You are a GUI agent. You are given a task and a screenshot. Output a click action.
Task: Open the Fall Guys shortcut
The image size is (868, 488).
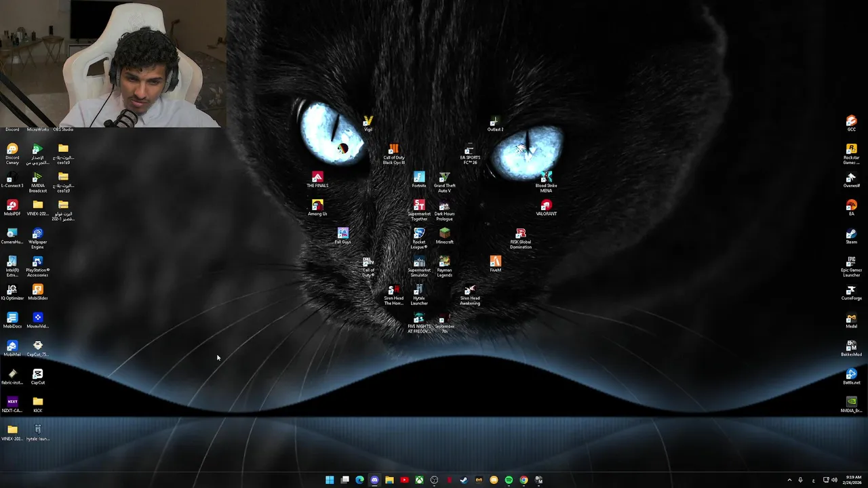tap(342, 236)
